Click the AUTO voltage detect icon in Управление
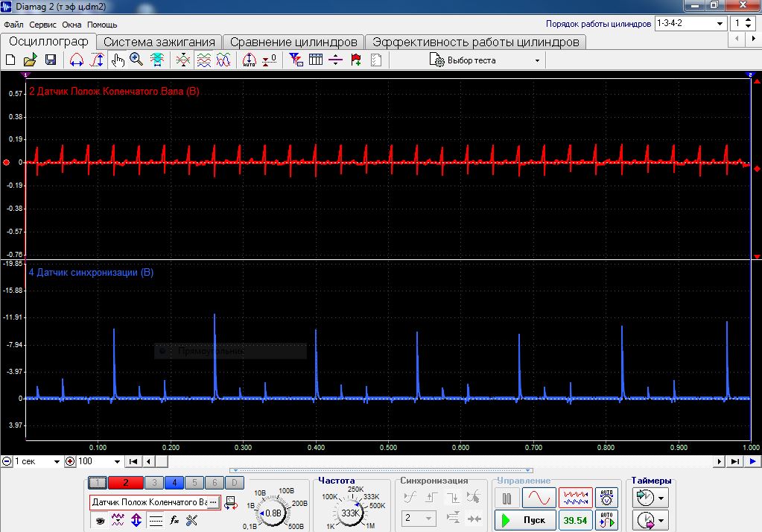This screenshot has height=532, width=762. [606, 498]
